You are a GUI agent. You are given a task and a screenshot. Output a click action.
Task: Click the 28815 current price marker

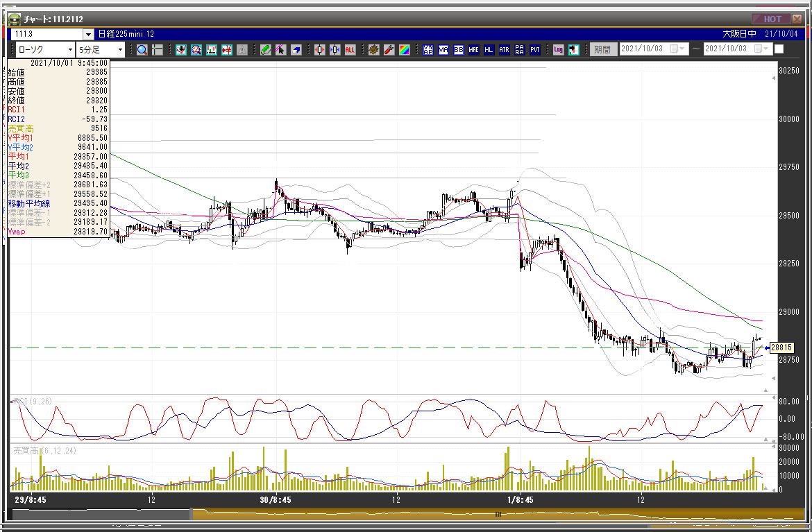[781, 347]
